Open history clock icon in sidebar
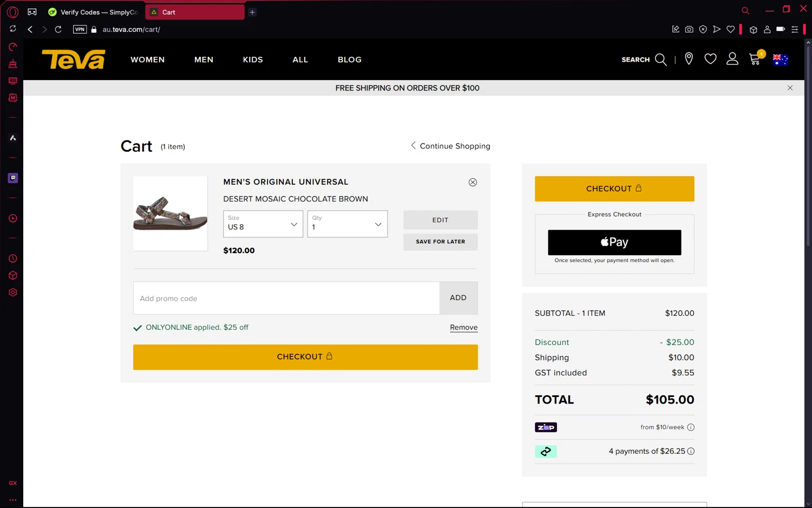The width and height of the screenshot is (812, 508). point(13,258)
